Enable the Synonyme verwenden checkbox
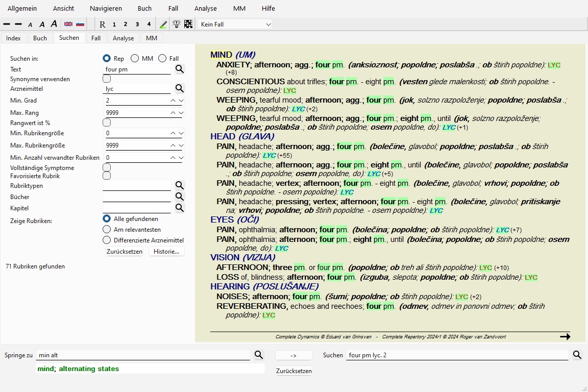Image resolution: width=588 pixels, height=392 pixels. pyautogui.click(x=107, y=79)
